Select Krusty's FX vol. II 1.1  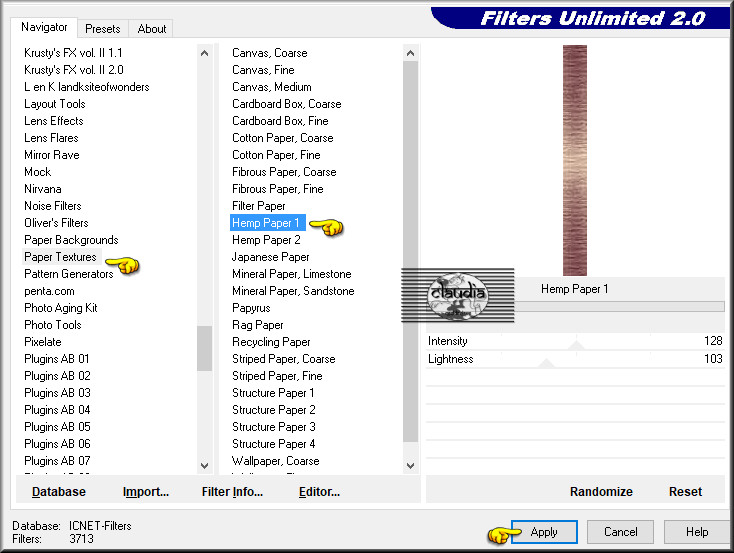[73, 53]
